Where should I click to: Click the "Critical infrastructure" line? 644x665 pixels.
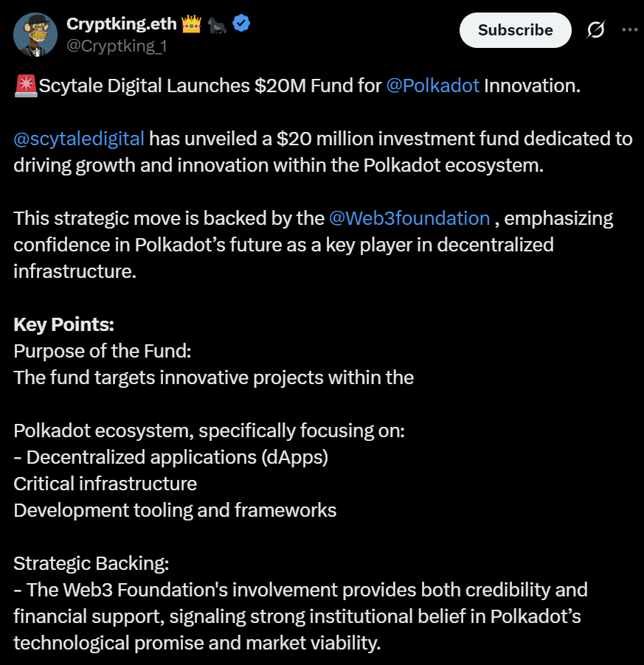click(105, 484)
